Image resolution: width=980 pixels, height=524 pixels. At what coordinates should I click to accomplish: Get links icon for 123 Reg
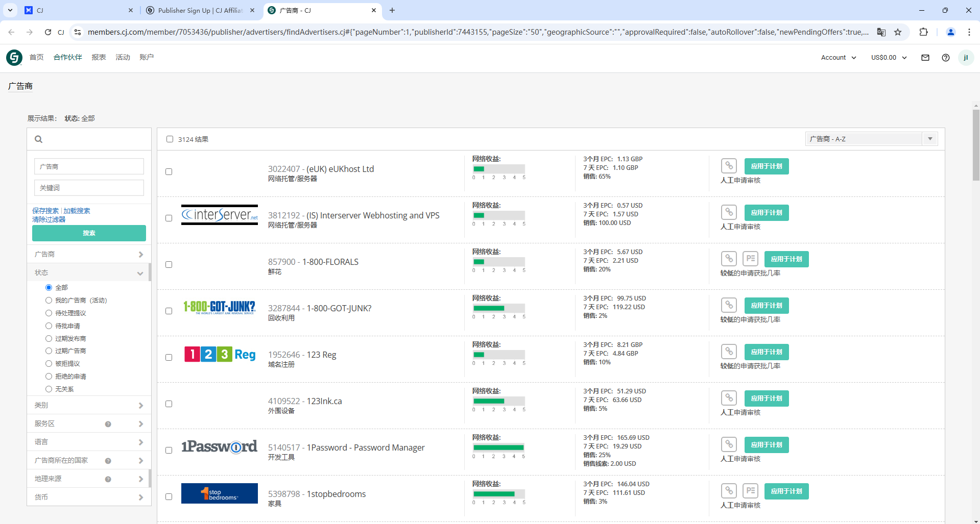click(x=729, y=352)
